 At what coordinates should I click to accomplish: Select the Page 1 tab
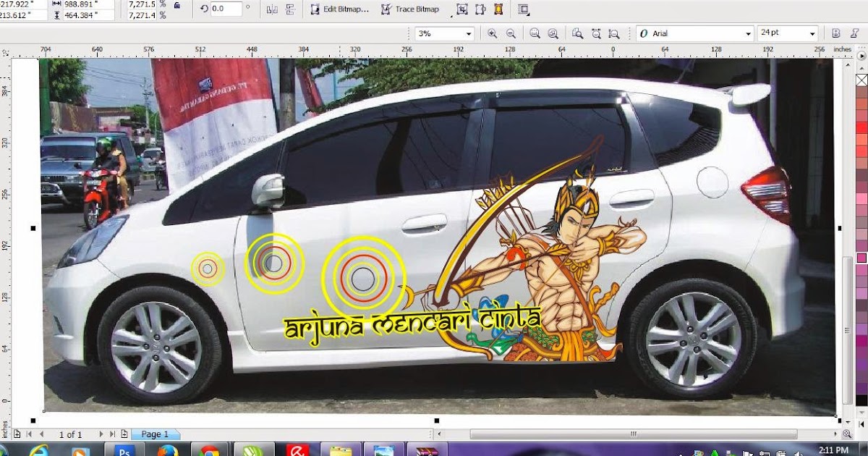tap(155, 434)
